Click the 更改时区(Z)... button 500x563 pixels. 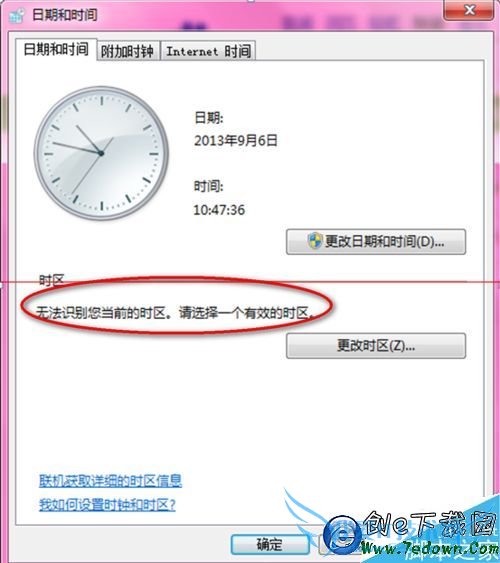coord(376,346)
